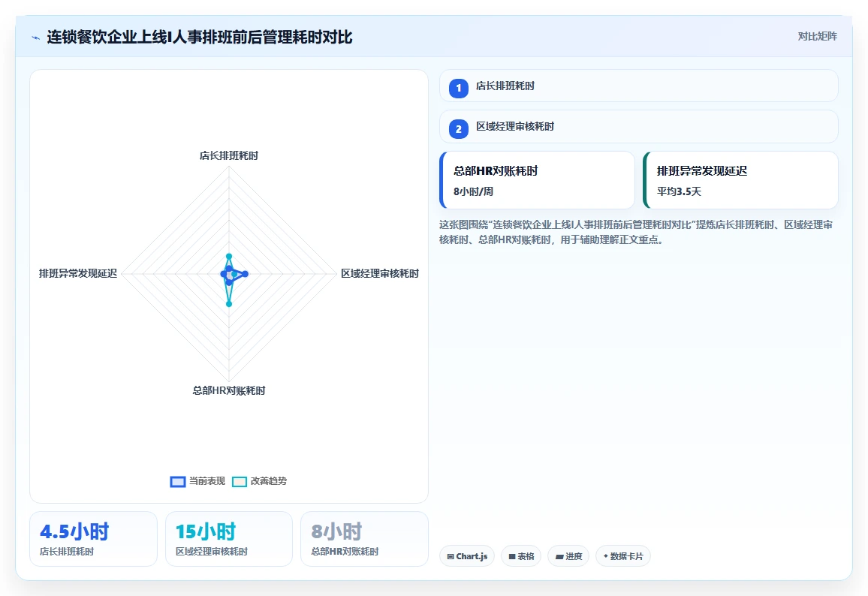Open the 区域经理审核耗时 list row
Image resolution: width=868 pixels, height=596 pixels.
638,127
